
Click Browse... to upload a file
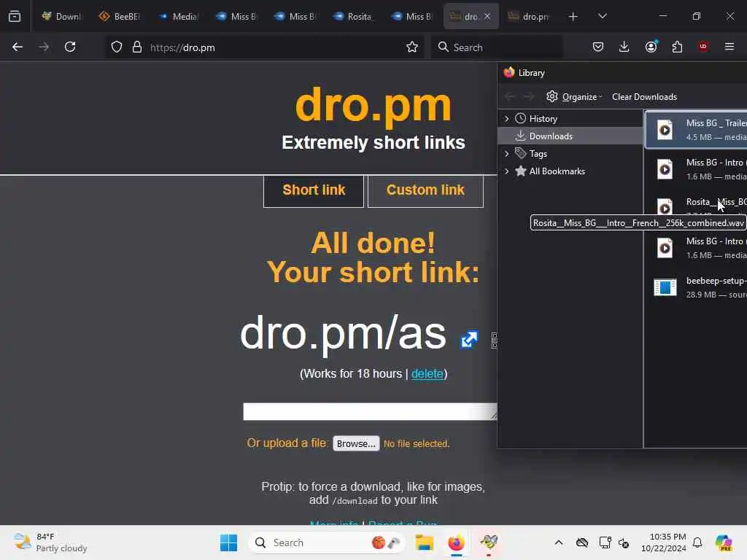356,443
